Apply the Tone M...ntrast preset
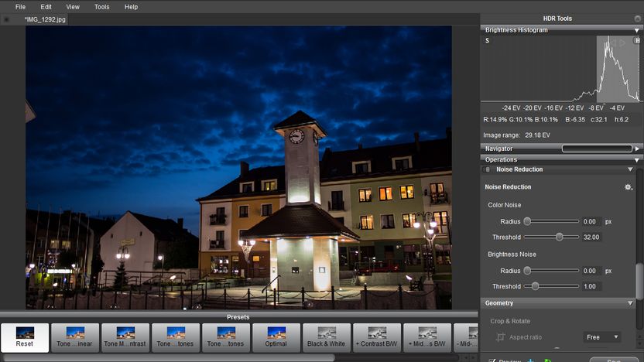Screen dimensions: 644x362 125,337
